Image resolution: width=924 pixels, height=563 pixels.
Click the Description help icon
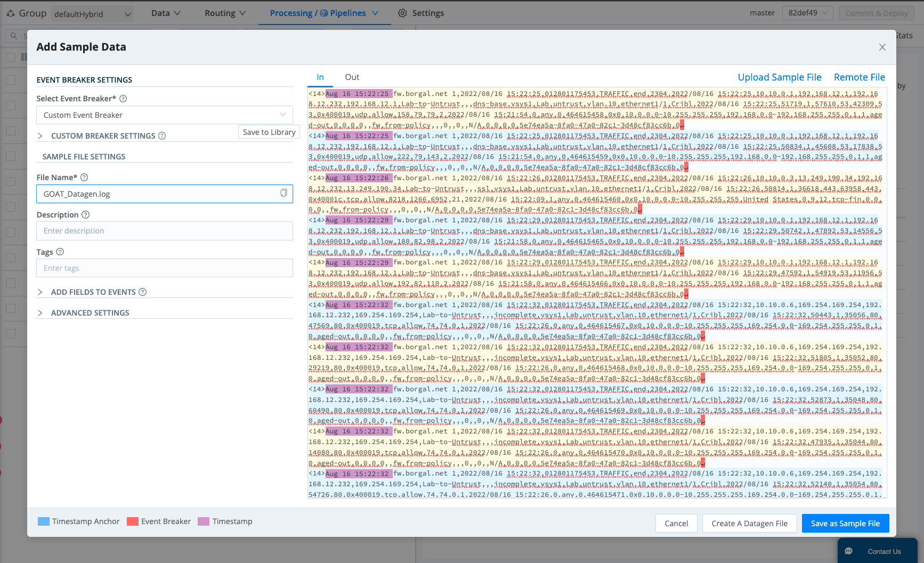(85, 215)
